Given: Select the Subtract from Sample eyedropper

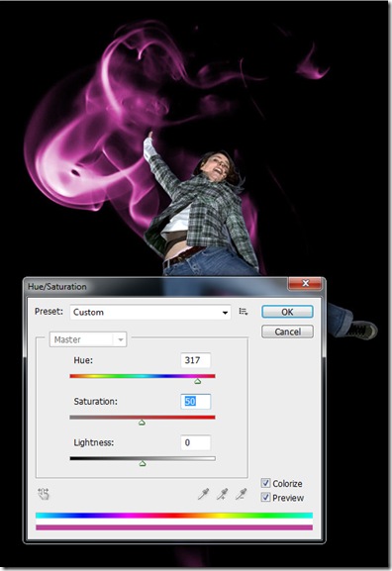Looking at the screenshot, I should pyautogui.click(x=241, y=494).
